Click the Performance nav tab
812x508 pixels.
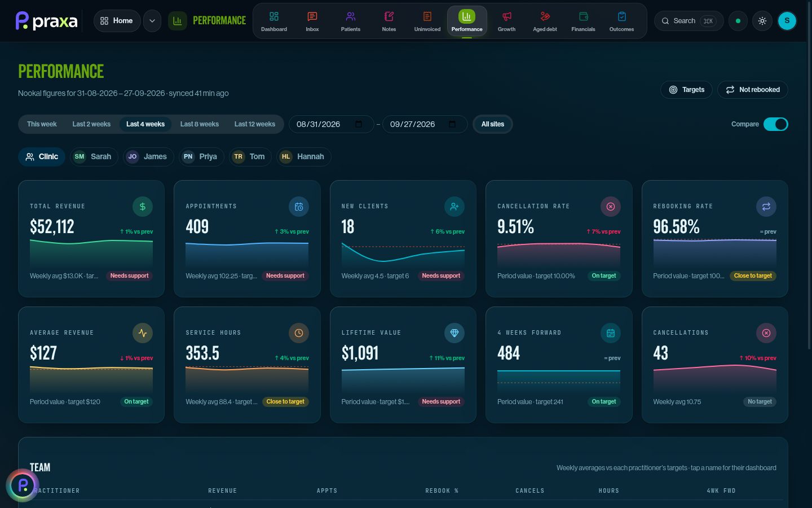pos(467,21)
